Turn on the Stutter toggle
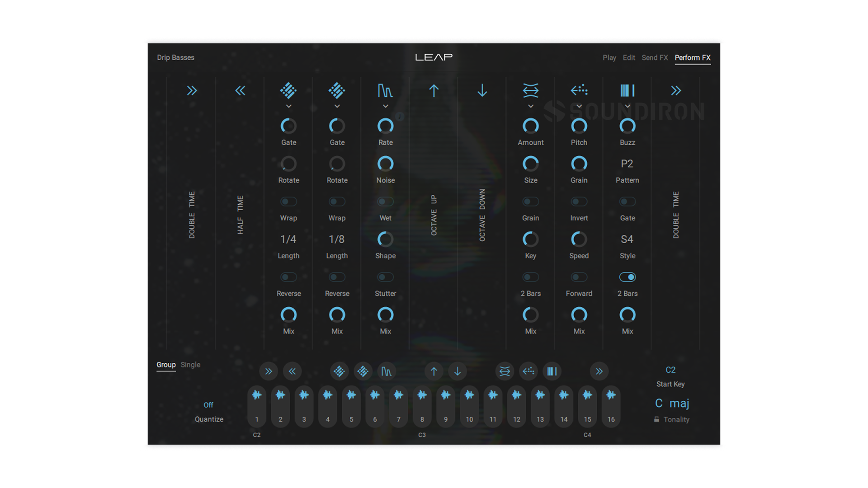Screen dimensions: 868x488 385,277
